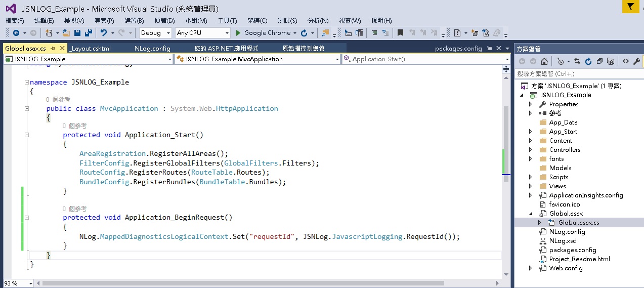Click the 0 個參考 link above Application_BeginRequest
Screen dimensions: 644x288
point(74,209)
